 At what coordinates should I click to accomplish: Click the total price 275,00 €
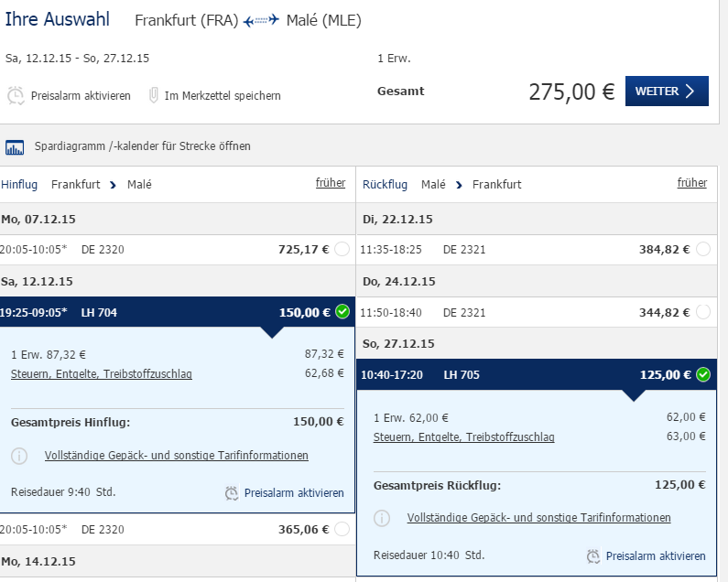(x=571, y=92)
